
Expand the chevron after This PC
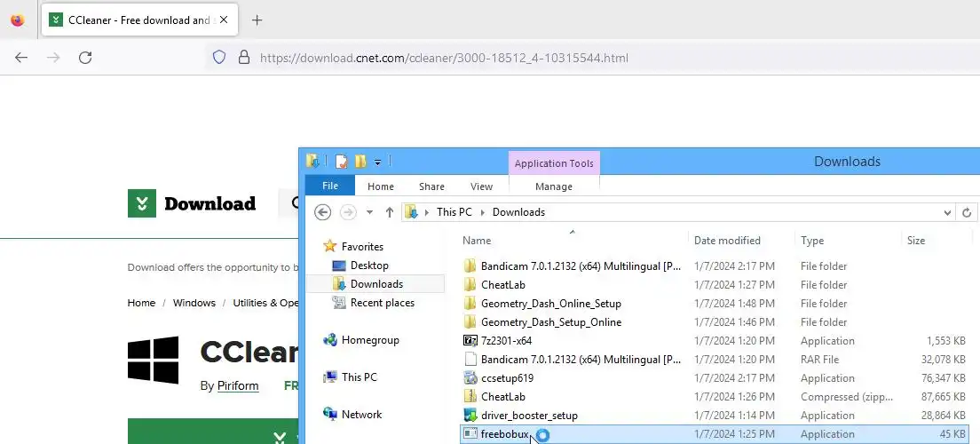click(x=483, y=212)
